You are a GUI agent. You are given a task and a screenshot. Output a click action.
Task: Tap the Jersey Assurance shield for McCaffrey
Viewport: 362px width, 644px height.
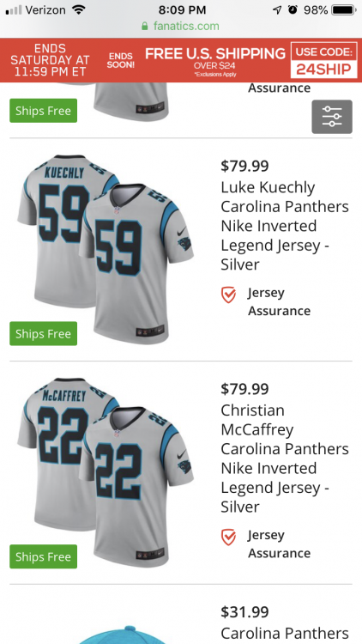pyautogui.click(x=229, y=538)
